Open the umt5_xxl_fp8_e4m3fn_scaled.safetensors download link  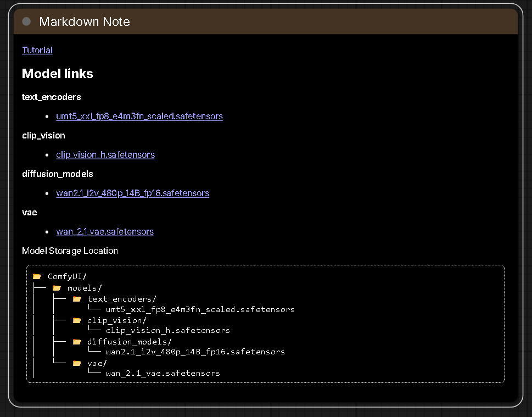point(139,116)
